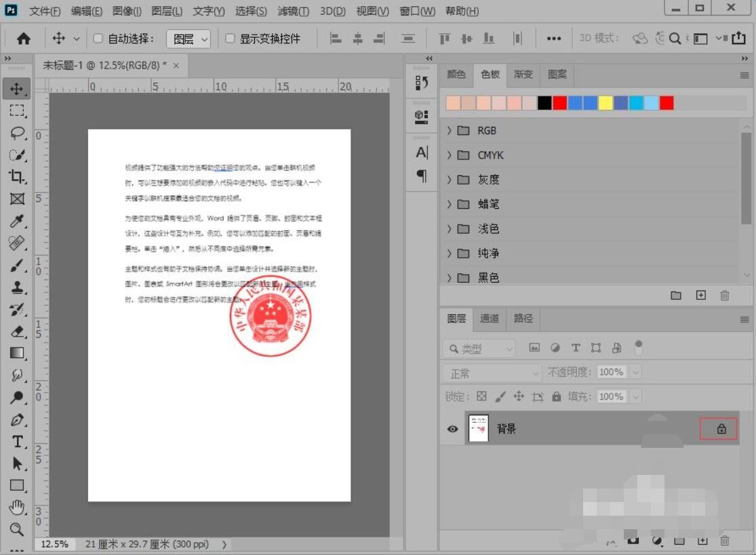This screenshot has height=555, width=756.
Task: Select the Path Selection tool
Action: [x=18, y=463]
